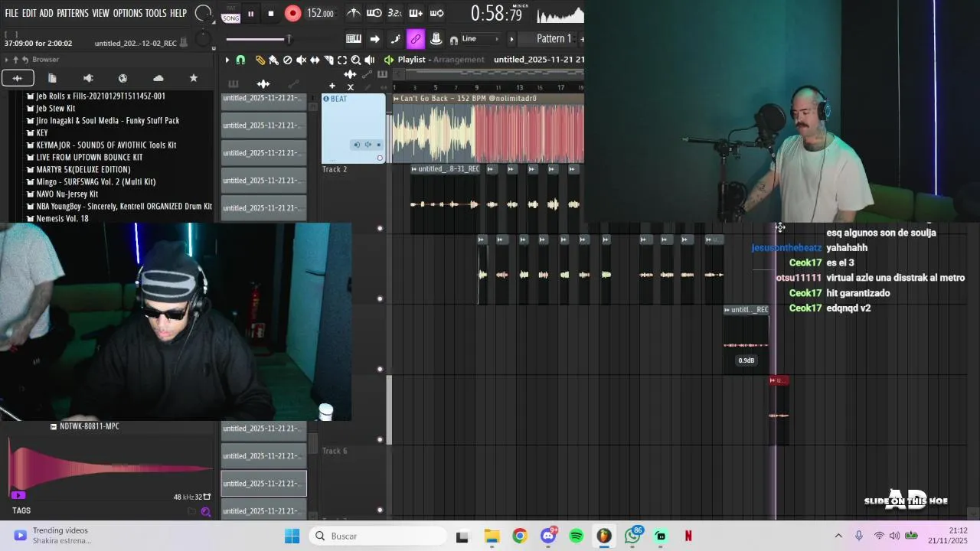
Task: Click the Playback speaker tool in Playlist
Action: coord(370,60)
